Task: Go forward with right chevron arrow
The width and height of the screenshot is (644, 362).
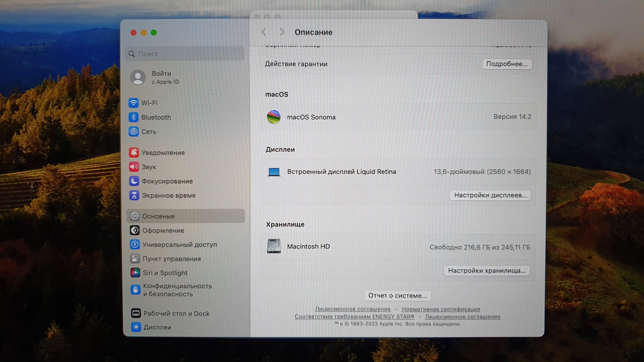Action: (282, 32)
